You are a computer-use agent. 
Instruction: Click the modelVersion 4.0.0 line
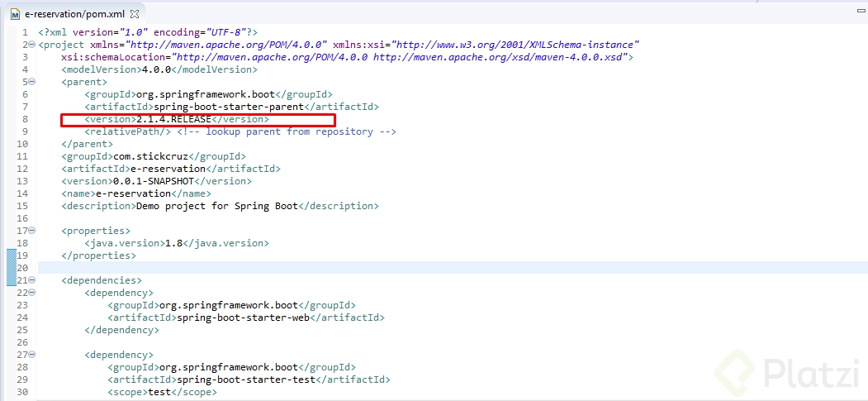[159, 69]
